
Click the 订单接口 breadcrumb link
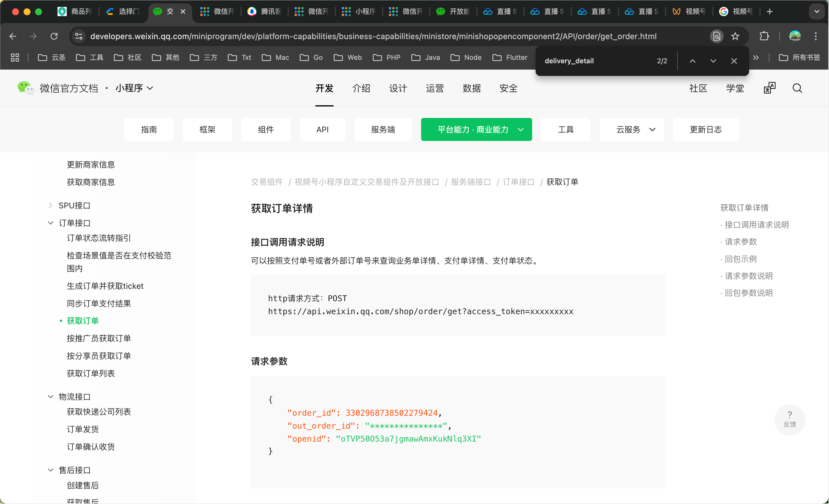(x=518, y=182)
